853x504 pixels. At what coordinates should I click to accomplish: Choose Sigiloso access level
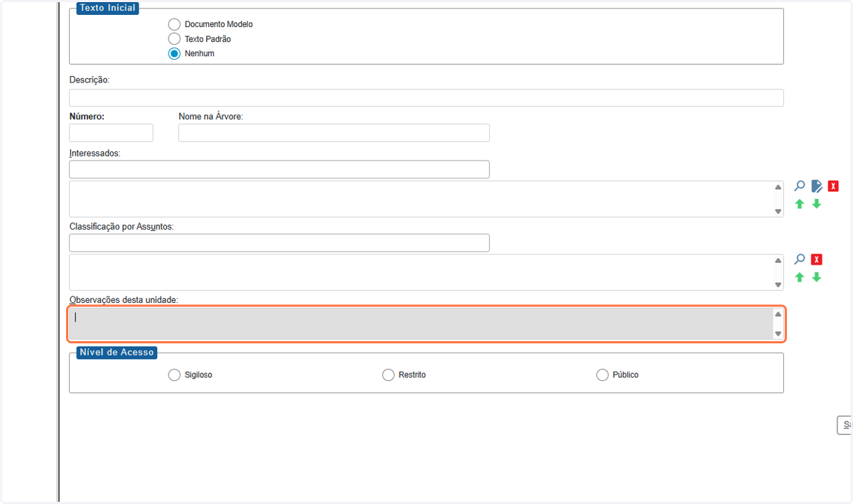click(x=174, y=375)
